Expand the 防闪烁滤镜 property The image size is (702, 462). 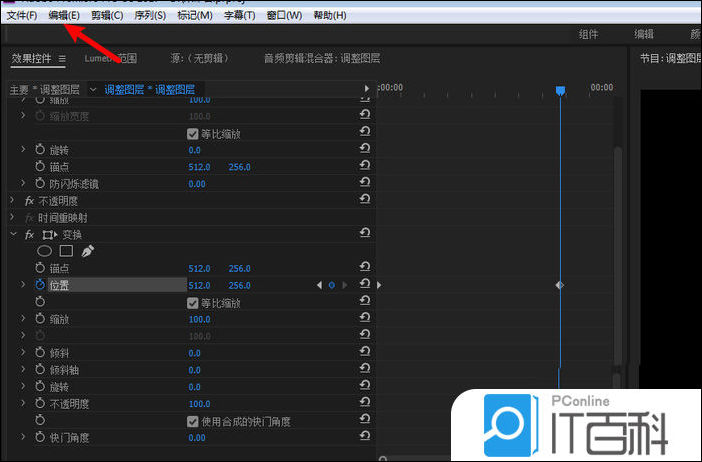tap(24, 183)
